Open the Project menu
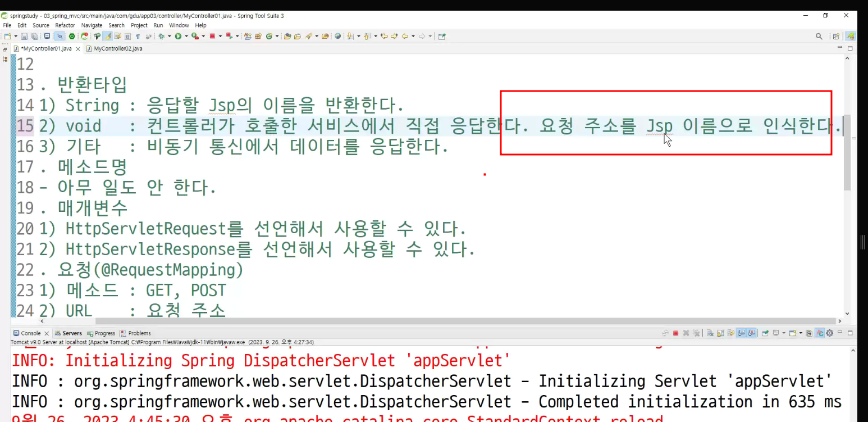The image size is (868, 422). click(x=139, y=25)
